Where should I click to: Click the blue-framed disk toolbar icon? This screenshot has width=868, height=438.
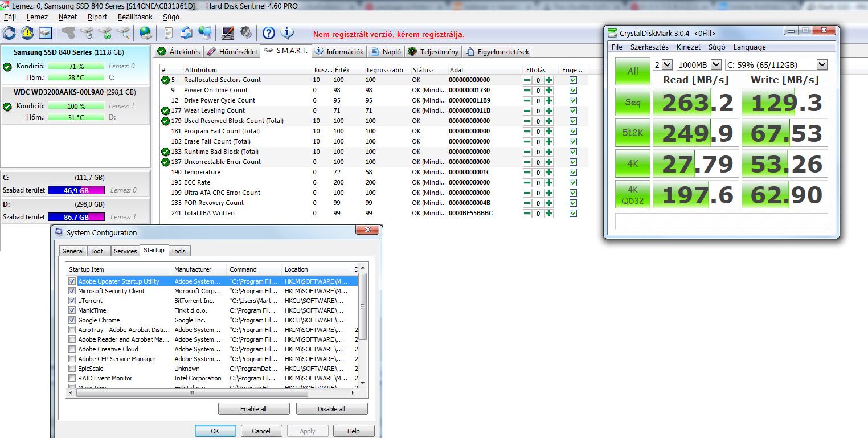point(46,32)
